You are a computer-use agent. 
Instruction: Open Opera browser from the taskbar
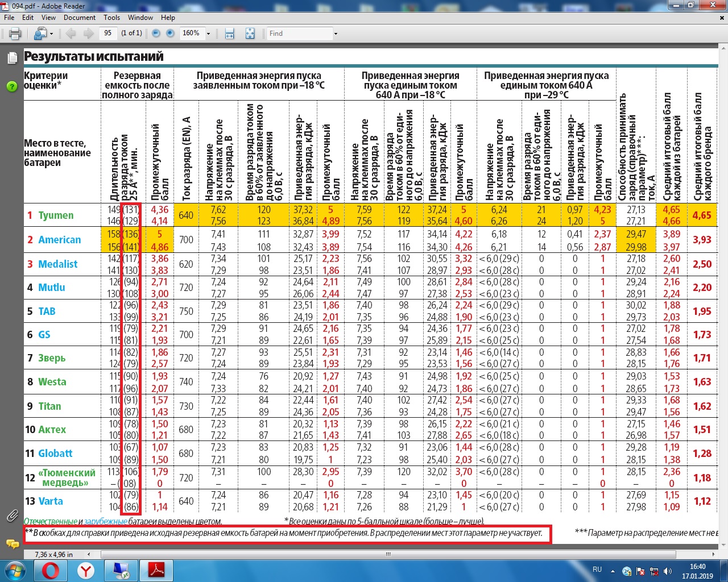point(51,571)
